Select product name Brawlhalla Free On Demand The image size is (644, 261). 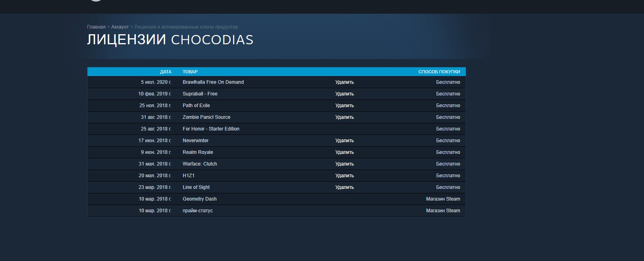213,82
